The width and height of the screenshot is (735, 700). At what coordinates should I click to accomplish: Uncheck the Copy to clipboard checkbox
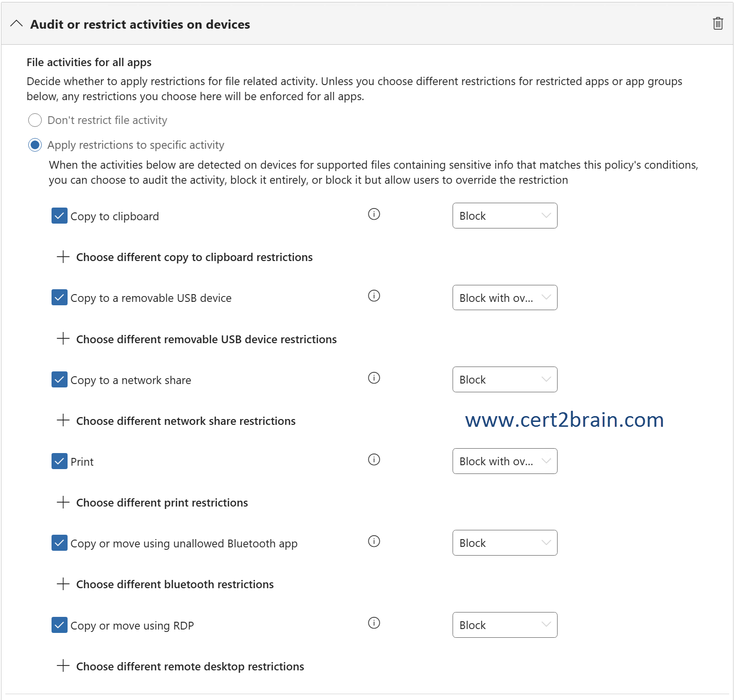coord(59,215)
